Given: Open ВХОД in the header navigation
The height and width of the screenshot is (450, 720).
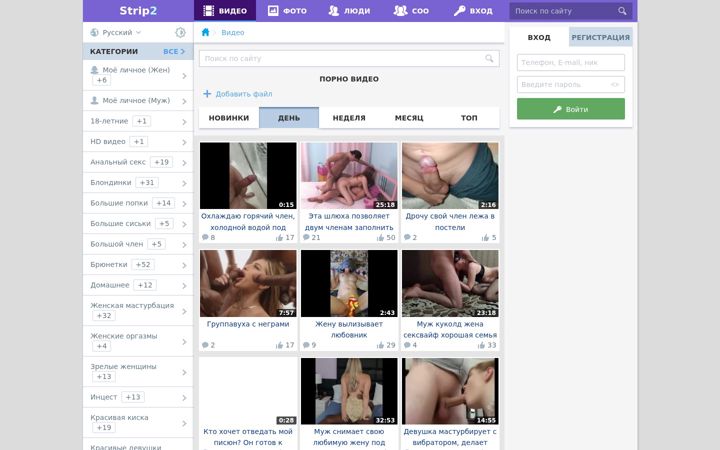Looking at the screenshot, I should point(473,11).
